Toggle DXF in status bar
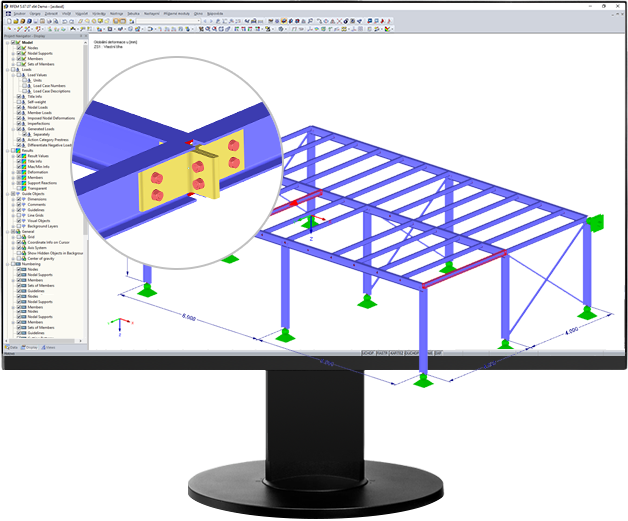The height and width of the screenshot is (521, 628). [x=439, y=353]
